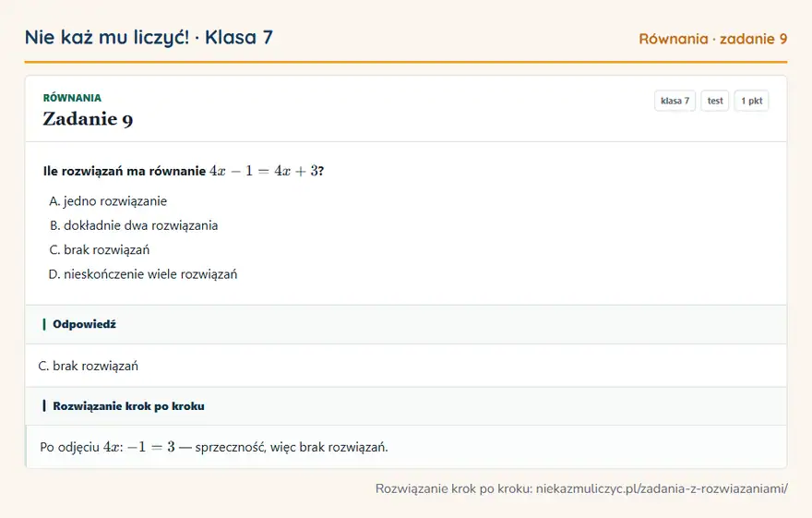Click the 'Równania · zadanie 9' header label
Viewport: 812px width, 518px height.
click(712, 39)
